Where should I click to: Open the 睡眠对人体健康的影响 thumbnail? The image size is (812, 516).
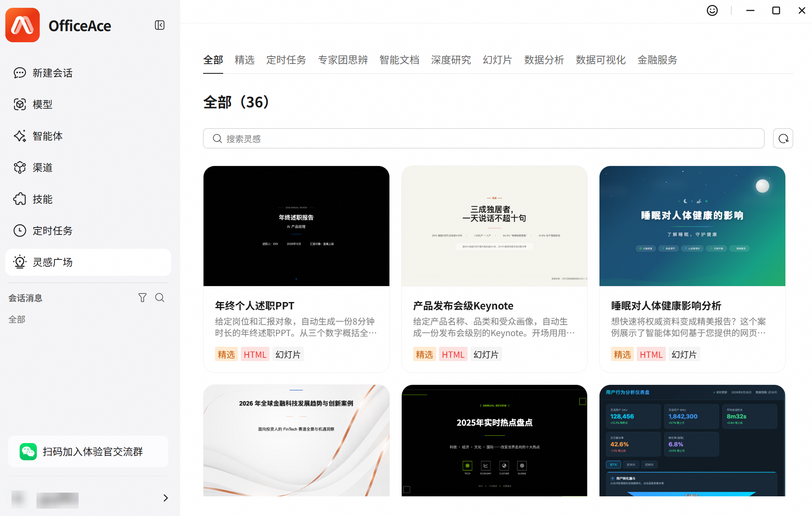pos(692,226)
